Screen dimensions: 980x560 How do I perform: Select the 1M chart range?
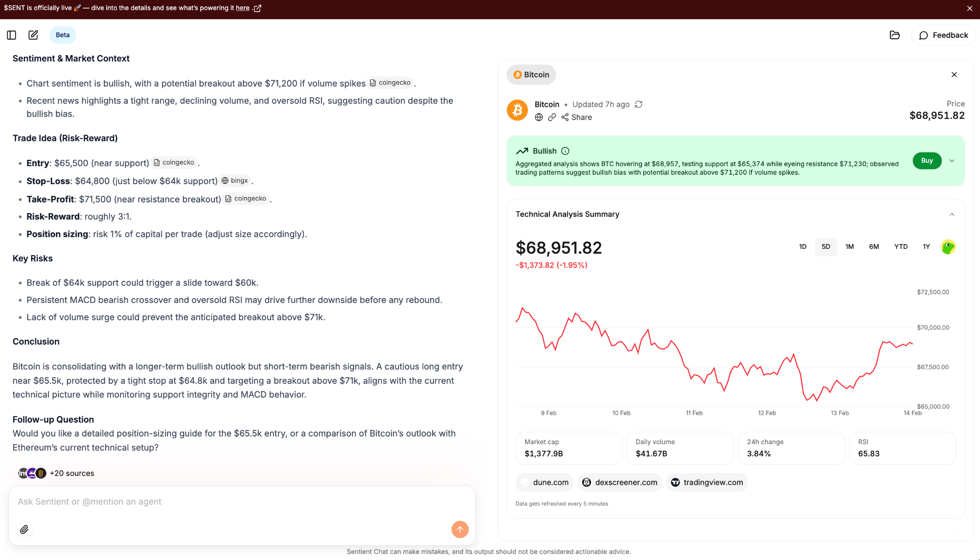click(849, 247)
